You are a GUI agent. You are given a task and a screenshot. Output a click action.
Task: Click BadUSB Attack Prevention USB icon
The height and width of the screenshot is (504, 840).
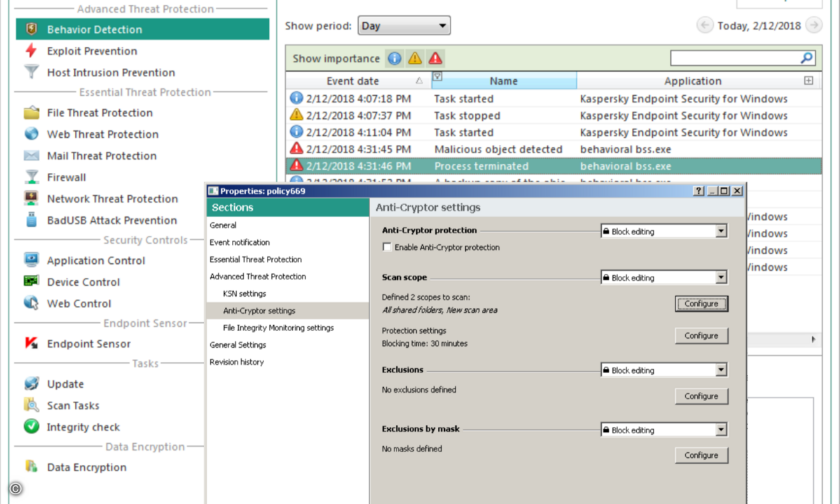[31, 220]
